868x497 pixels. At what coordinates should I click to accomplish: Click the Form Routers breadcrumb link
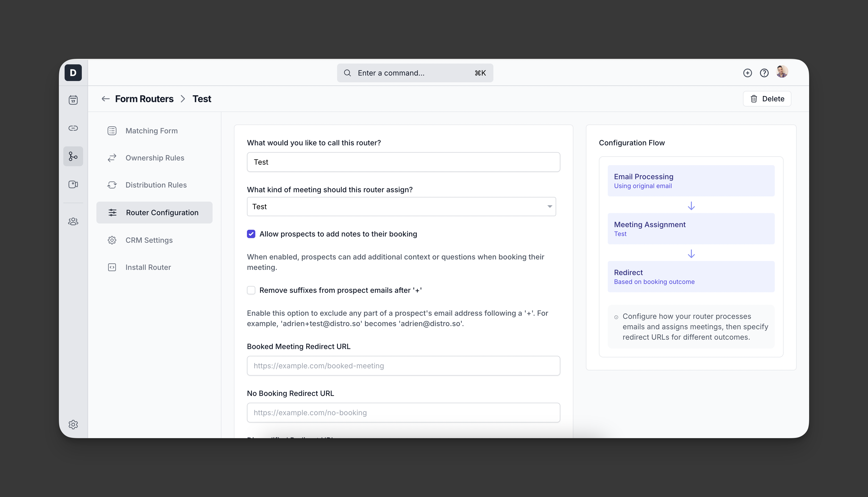pos(144,99)
